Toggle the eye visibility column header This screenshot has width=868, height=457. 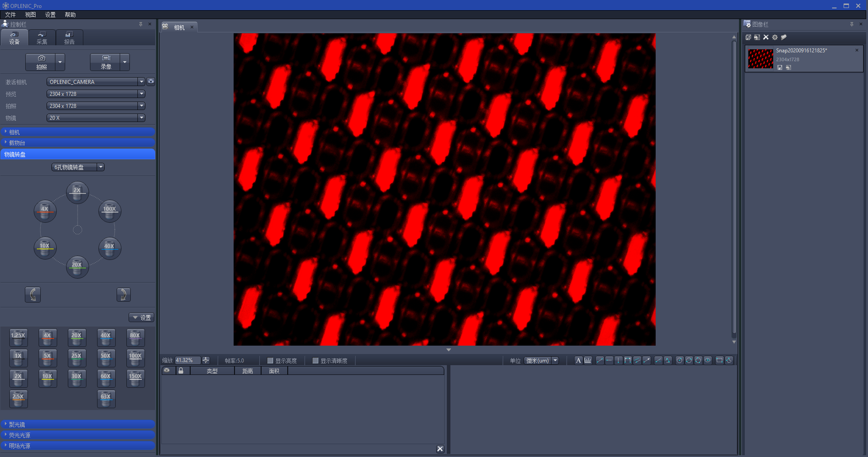pyautogui.click(x=167, y=370)
